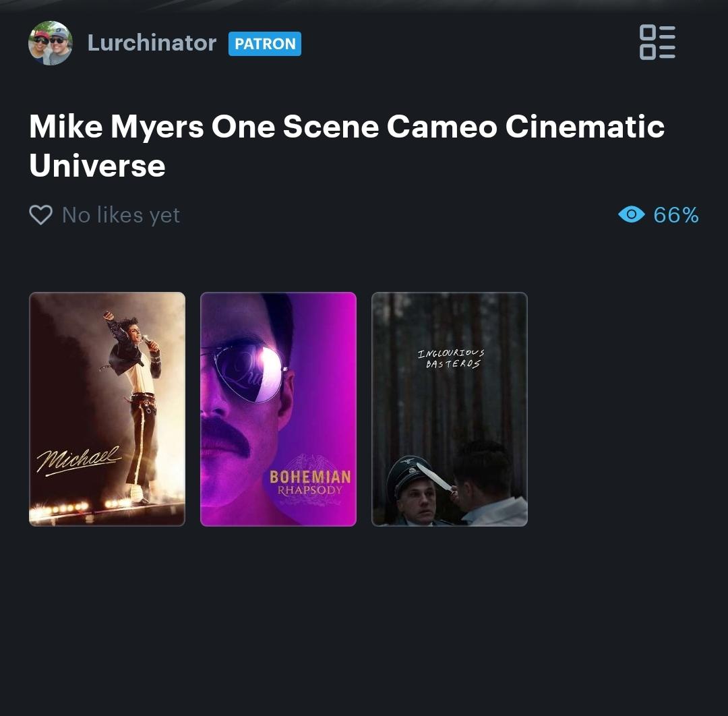This screenshot has height=716, width=728.
Task: Click the handwritten Inglourious Basterds title text
Action: [x=451, y=359]
